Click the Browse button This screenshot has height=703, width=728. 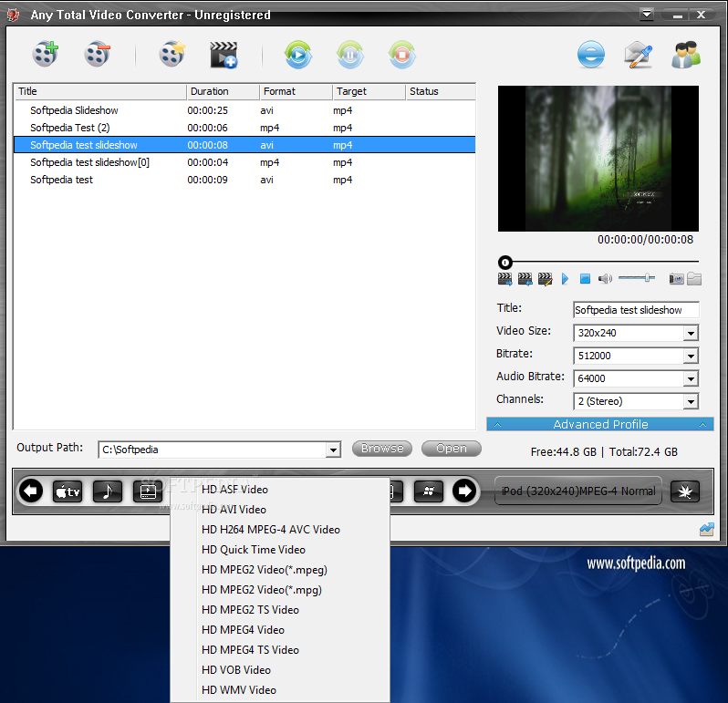point(382,449)
